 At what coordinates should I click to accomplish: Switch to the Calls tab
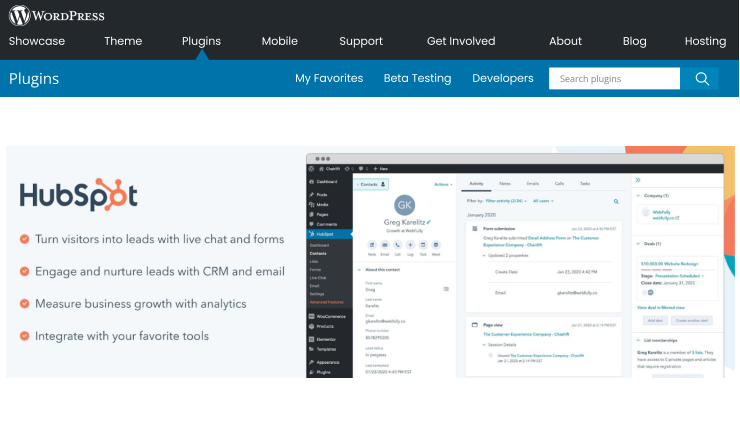coord(559,184)
